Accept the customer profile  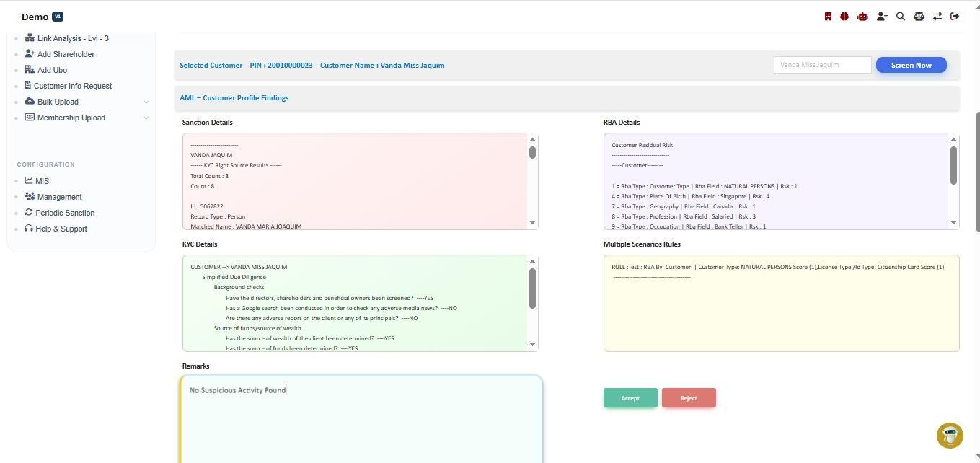click(630, 398)
